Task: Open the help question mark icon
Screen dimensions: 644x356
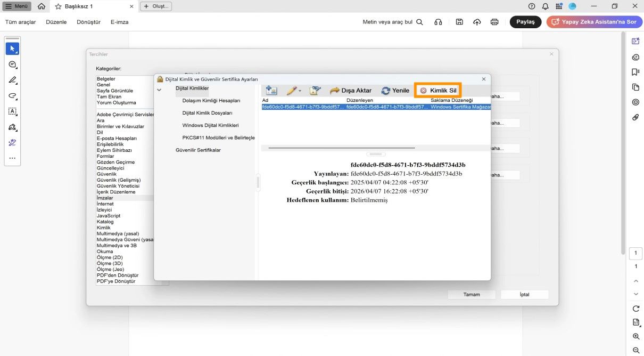Action: point(532,6)
